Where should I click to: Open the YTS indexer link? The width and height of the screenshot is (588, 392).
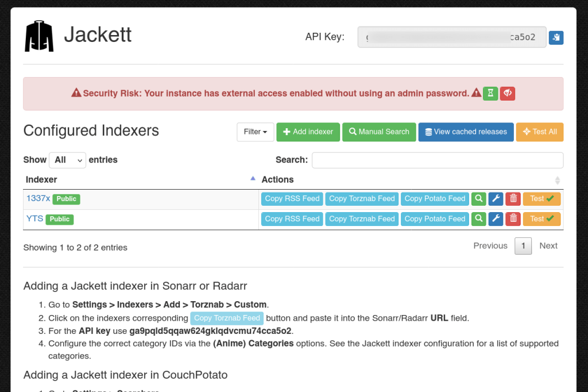click(x=35, y=218)
